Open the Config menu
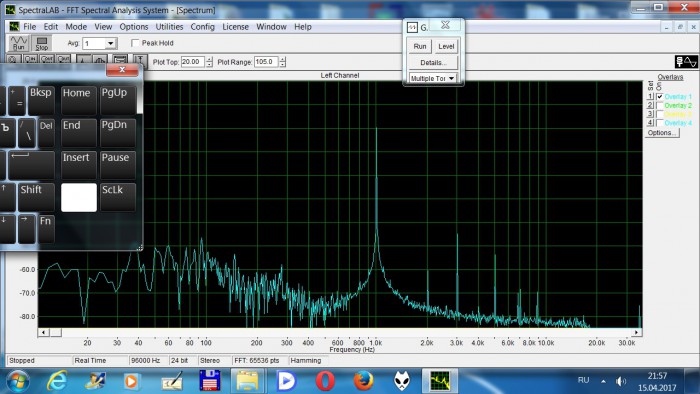 coord(202,27)
